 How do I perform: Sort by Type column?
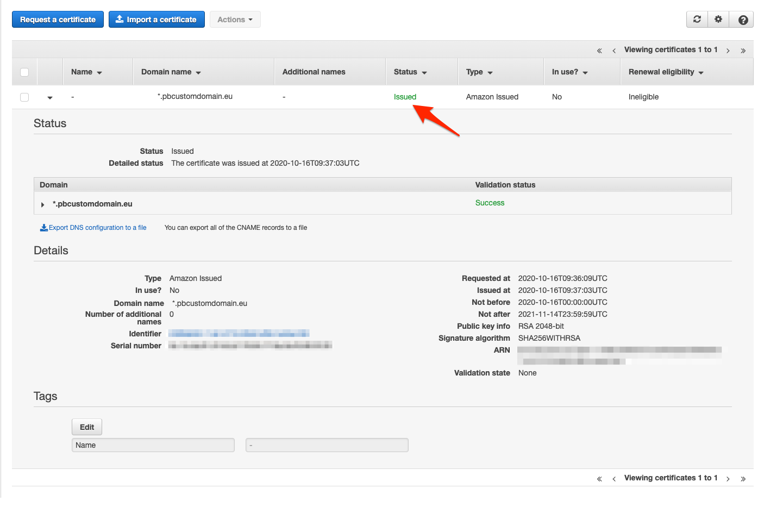[x=479, y=72]
